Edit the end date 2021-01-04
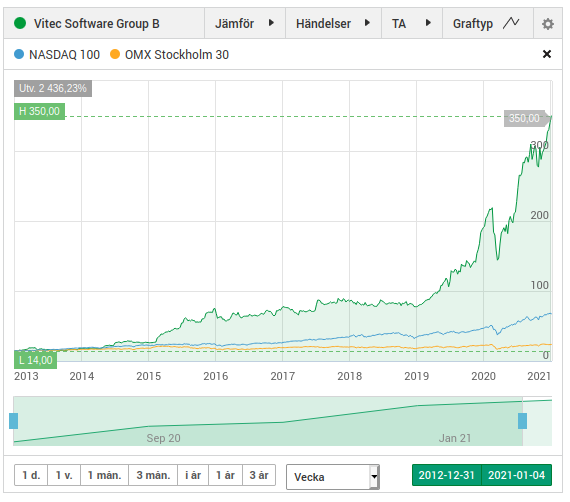The width and height of the screenshot is (570, 502). [x=517, y=475]
